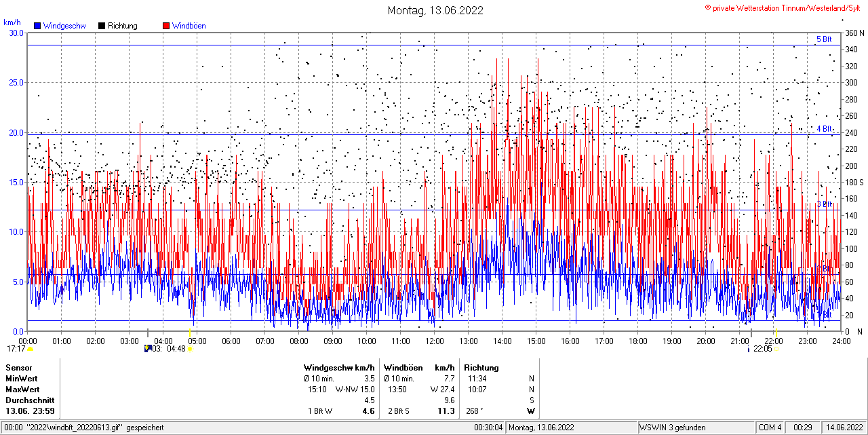This screenshot has height=435, width=868.
Task: Click the 24:00 hour label
Action: pos(840,341)
